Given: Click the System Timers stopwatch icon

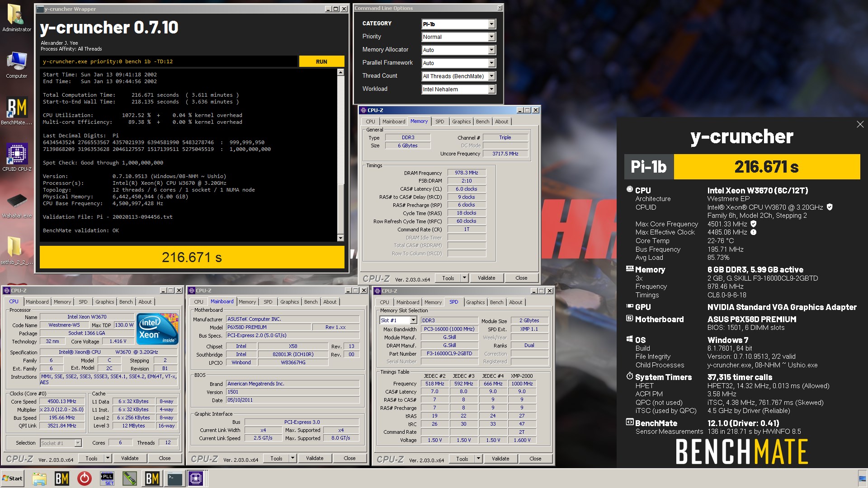Looking at the screenshot, I should point(629,376).
